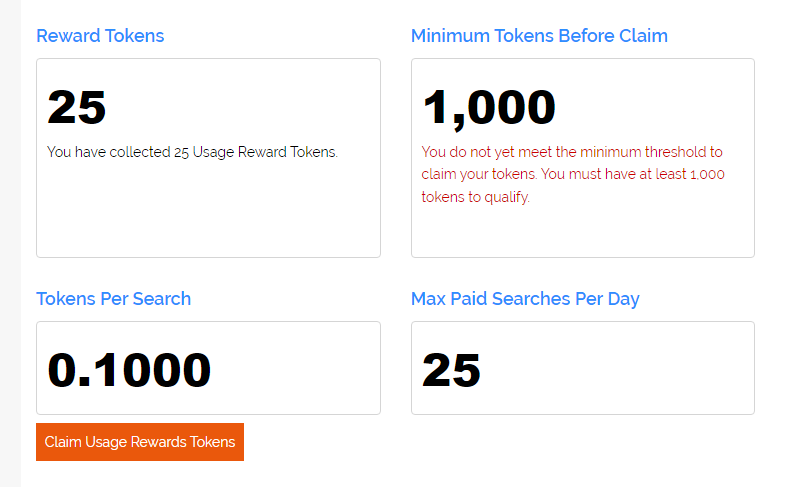Click the red minimum threshold warning message
794x487 pixels.
click(573, 174)
